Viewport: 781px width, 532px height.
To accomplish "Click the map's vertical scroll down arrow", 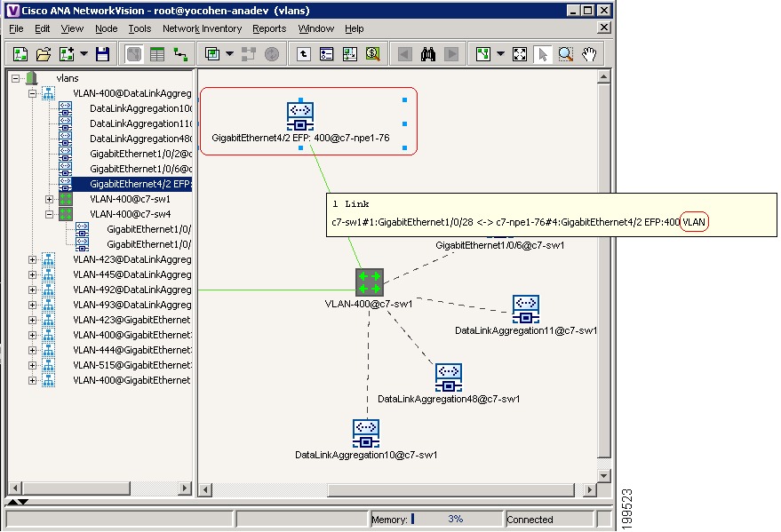I will 603,475.
